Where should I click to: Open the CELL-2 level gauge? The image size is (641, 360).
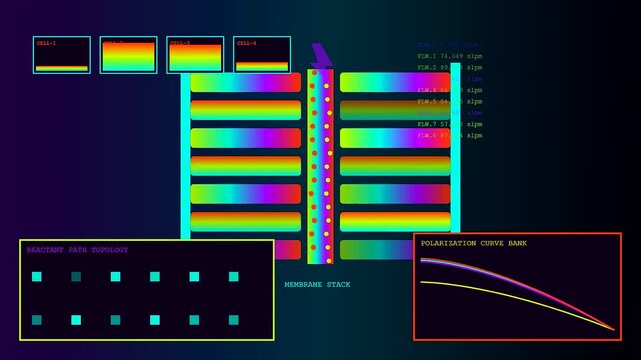128,55
